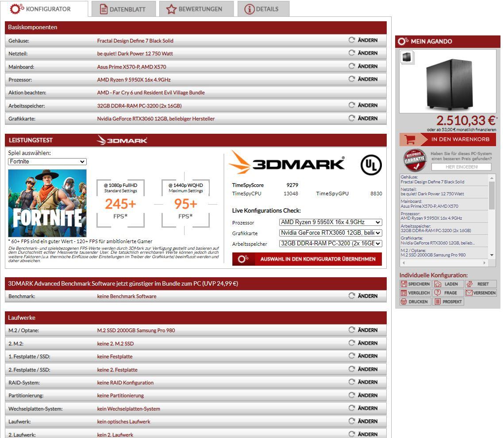Open the Prozessor dropdown in Live Konfigurations Check
This screenshot has height=438, width=504.
pos(331,222)
